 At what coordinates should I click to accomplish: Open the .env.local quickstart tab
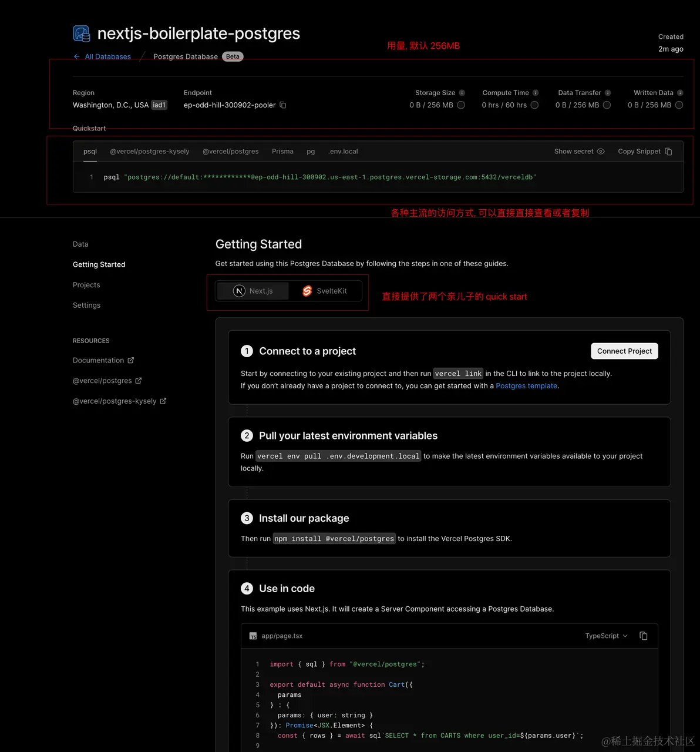(343, 152)
